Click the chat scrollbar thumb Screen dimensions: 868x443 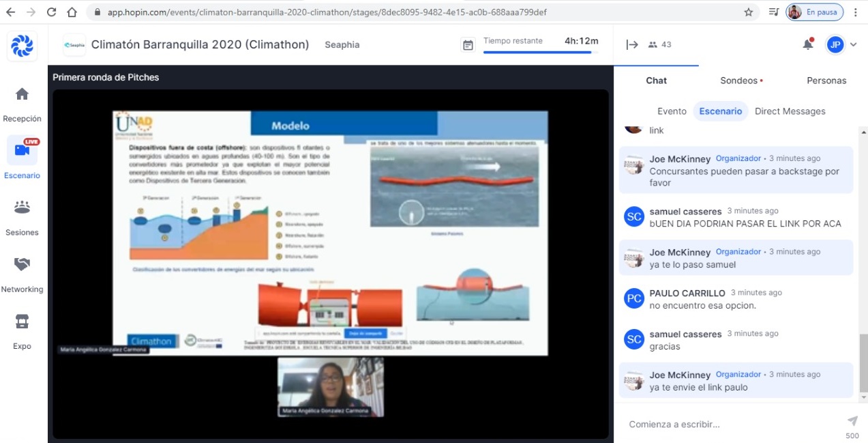coord(863,362)
